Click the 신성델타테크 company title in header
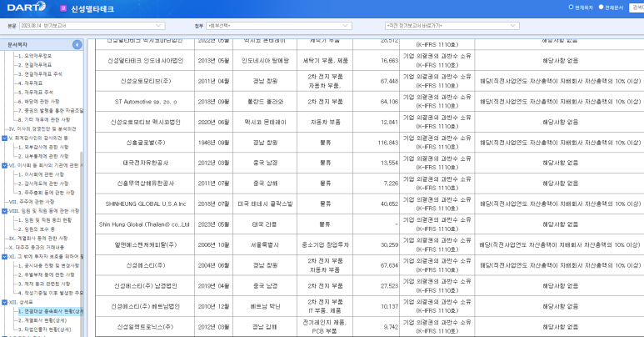This screenshot has width=644, height=337. coord(92,8)
